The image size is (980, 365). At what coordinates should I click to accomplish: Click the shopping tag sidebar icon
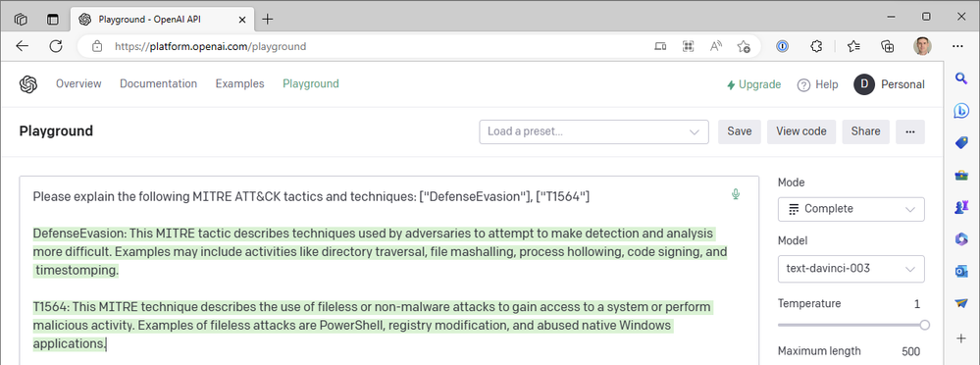[x=961, y=143]
